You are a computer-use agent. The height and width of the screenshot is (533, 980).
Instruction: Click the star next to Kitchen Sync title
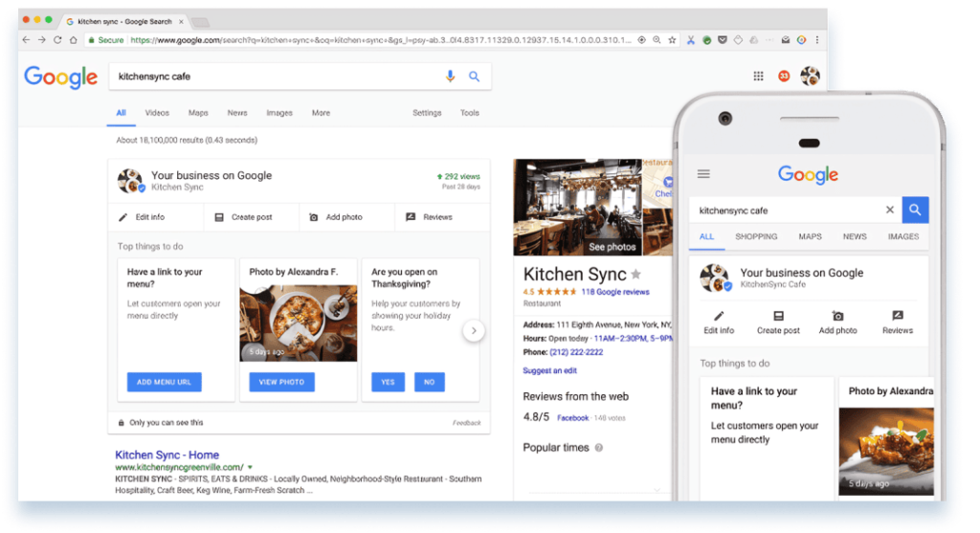pyautogui.click(x=635, y=274)
